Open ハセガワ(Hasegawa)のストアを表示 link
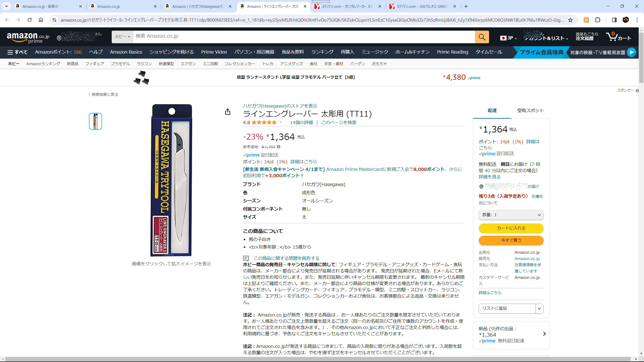This screenshot has width=644, height=362. 280,106
